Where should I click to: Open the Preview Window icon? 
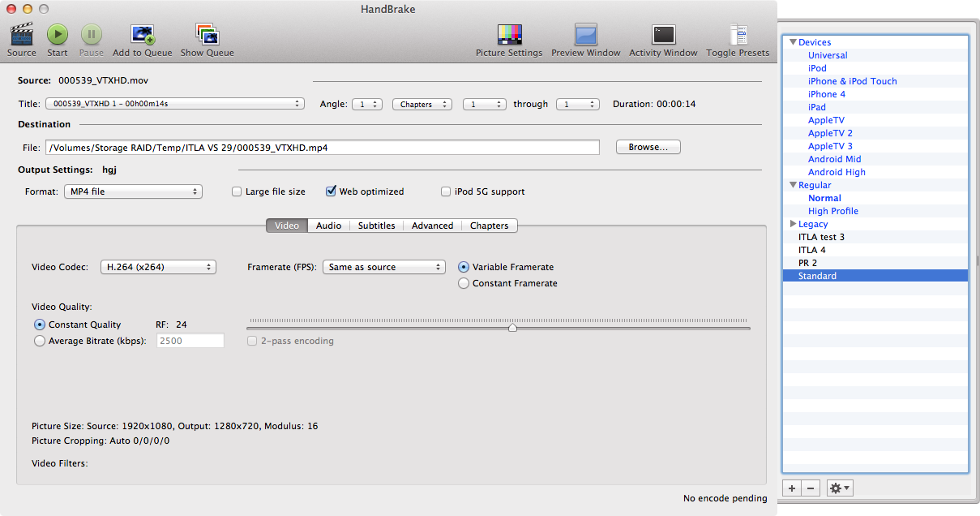pos(586,34)
